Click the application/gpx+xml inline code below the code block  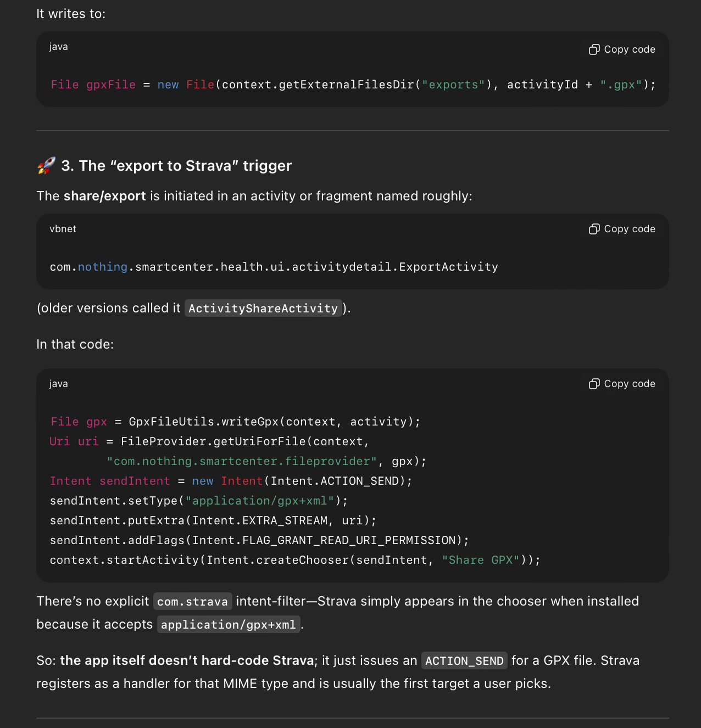[x=228, y=625]
